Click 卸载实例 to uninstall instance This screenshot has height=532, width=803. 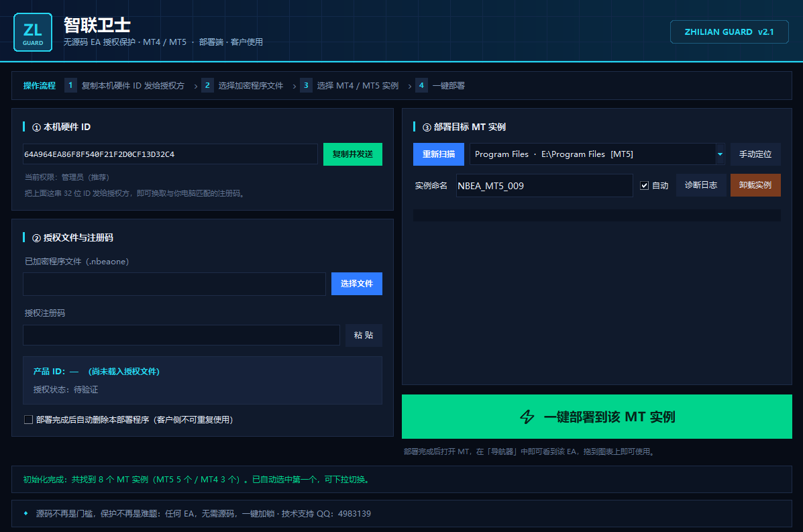pyautogui.click(x=755, y=185)
